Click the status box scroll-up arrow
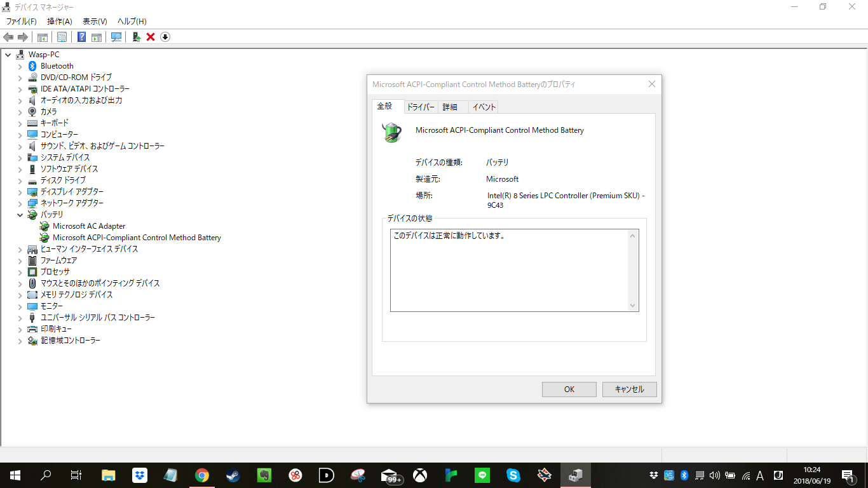 coord(632,236)
